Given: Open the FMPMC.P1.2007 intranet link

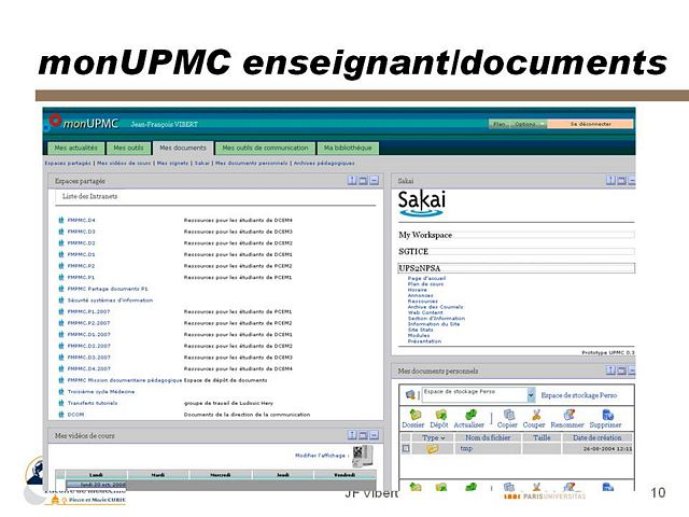Looking at the screenshot, I should tap(89, 311).
